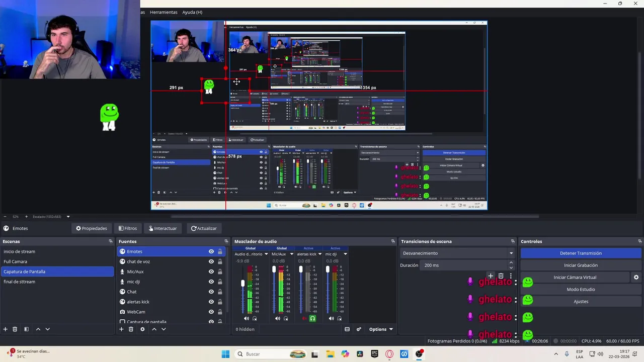Screen dimensions: 644x362
Task: Mute the mic dji channel speaker icon
Action: (x=331, y=318)
